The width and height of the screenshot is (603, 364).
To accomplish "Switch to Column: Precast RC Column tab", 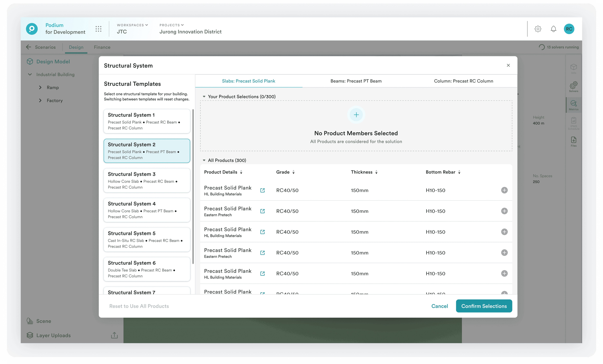I will (x=463, y=81).
